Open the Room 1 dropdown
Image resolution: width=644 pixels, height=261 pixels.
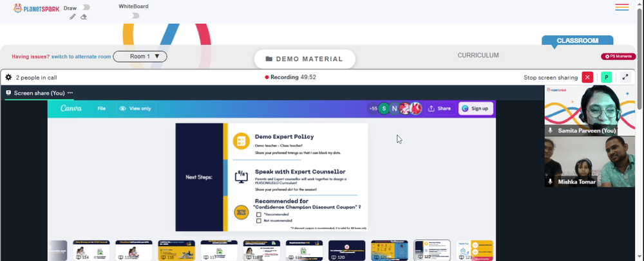[140, 57]
